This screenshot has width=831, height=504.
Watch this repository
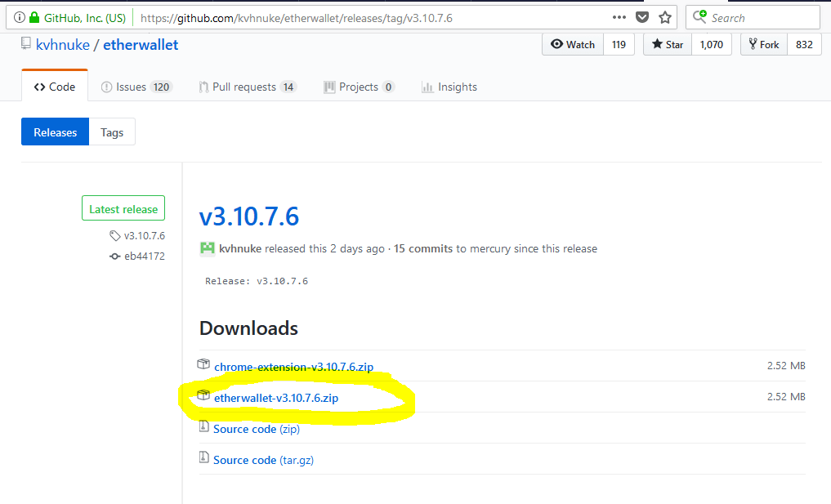(x=573, y=44)
